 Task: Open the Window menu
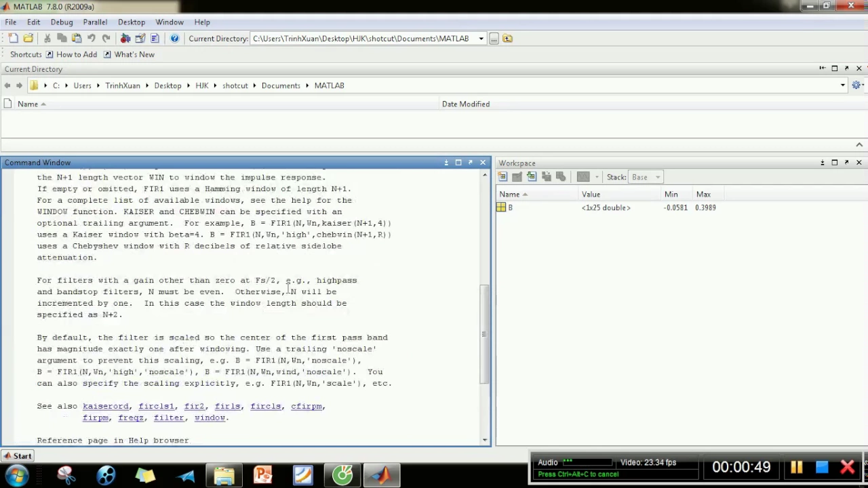point(170,22)
